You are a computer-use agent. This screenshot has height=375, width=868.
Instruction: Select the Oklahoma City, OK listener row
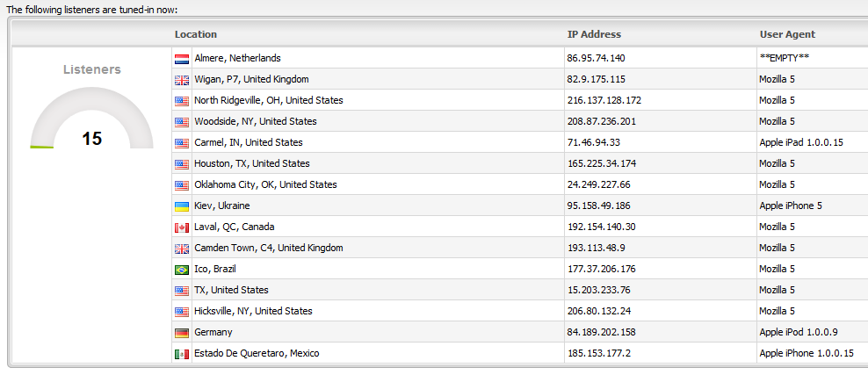click(265, 184)
